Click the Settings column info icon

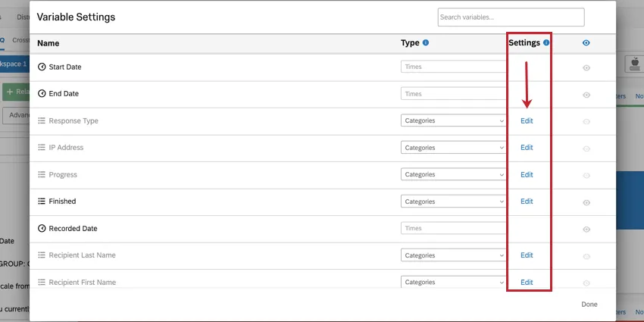546,43
